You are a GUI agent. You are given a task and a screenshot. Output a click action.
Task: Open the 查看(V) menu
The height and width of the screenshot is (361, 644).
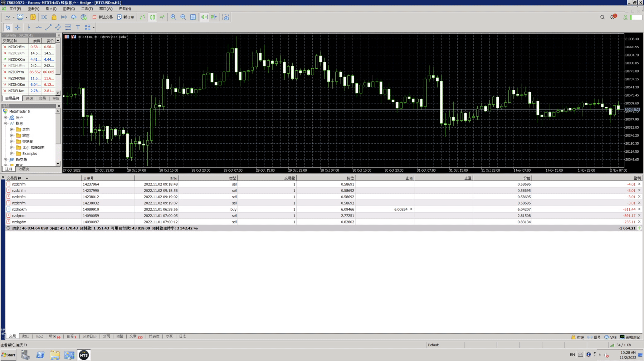click(33, 9)
